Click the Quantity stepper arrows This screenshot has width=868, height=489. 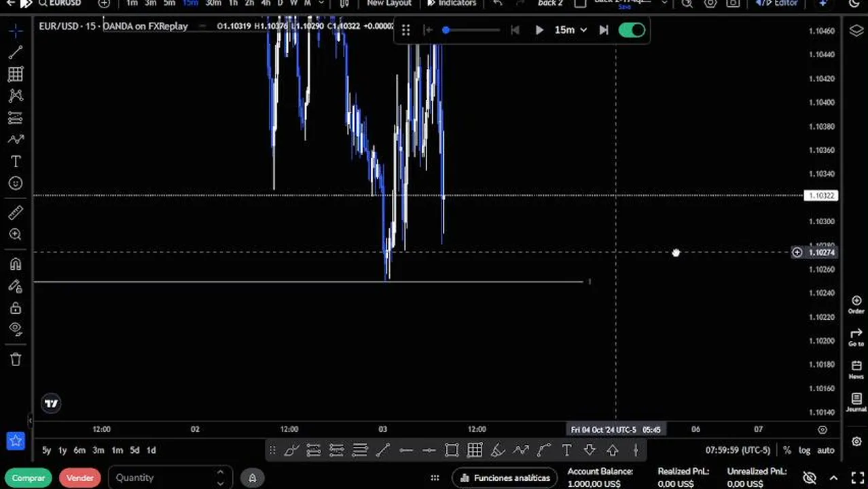(220, 478)
